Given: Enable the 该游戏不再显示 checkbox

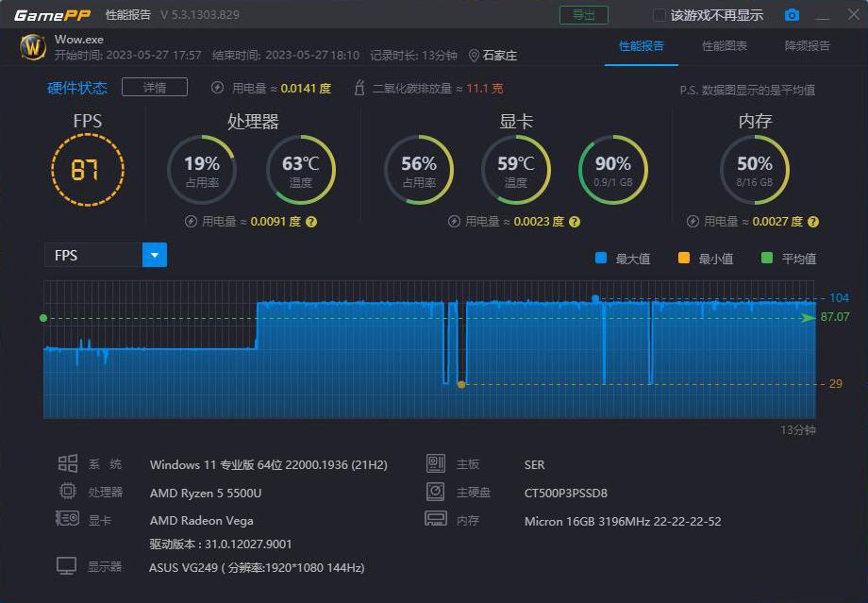Looking at the screenshot, I should 659,15.
